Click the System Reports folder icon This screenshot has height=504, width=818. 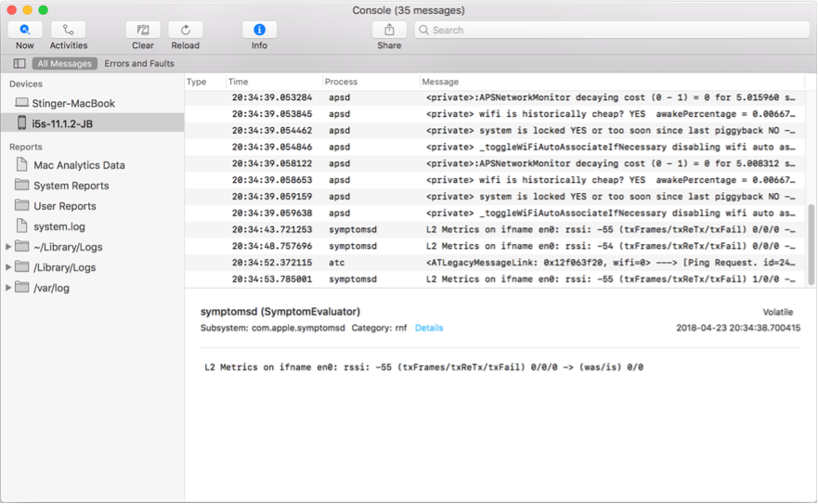(21, 184)
